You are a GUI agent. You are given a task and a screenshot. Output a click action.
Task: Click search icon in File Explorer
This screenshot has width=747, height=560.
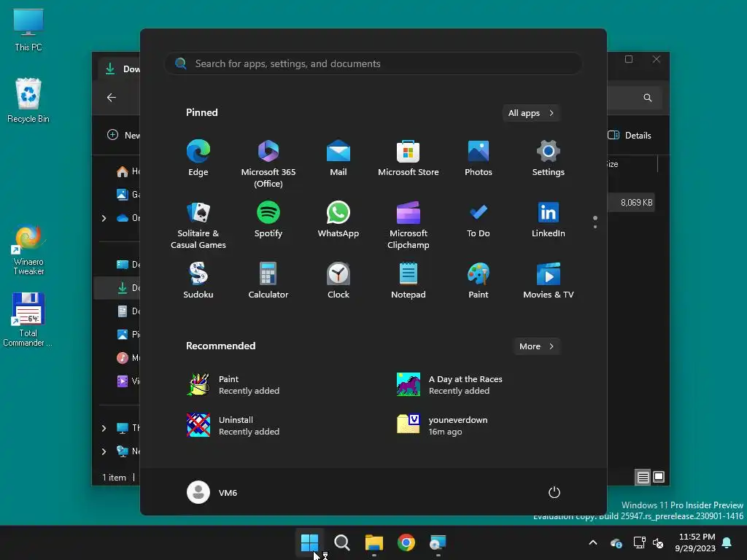point(648,98)
